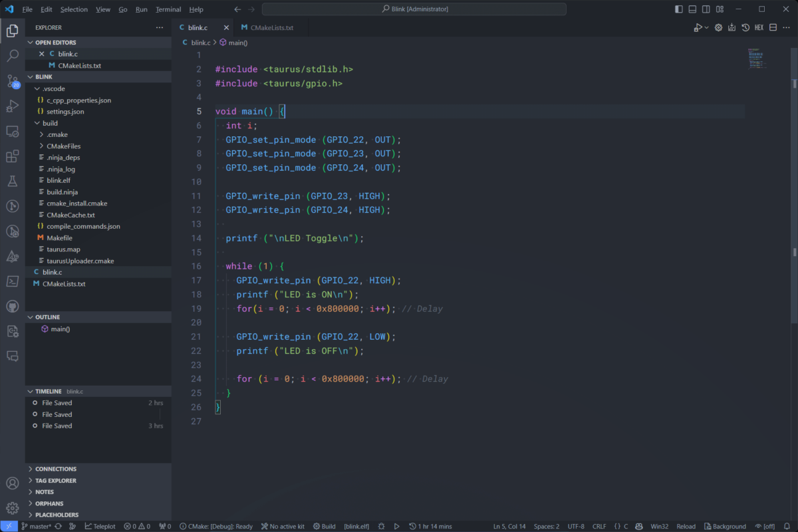Synchronize changes icon next to master branch
Viewport: 798px width, 532px height.
click(59, 526)
